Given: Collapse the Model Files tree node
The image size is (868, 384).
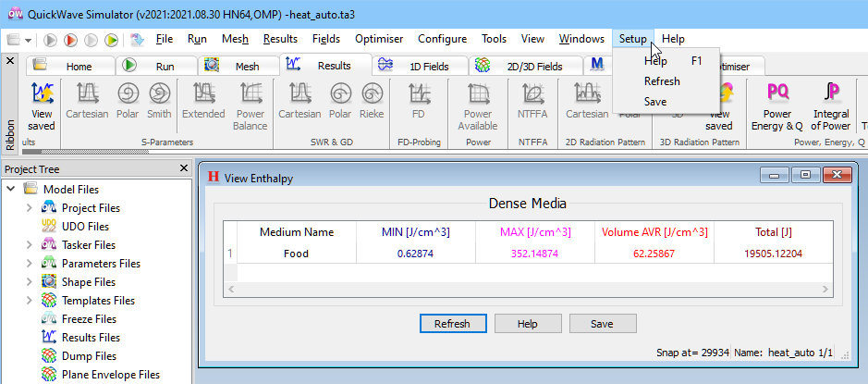Looking at the screenshot, I should click(x=10, y=189).
